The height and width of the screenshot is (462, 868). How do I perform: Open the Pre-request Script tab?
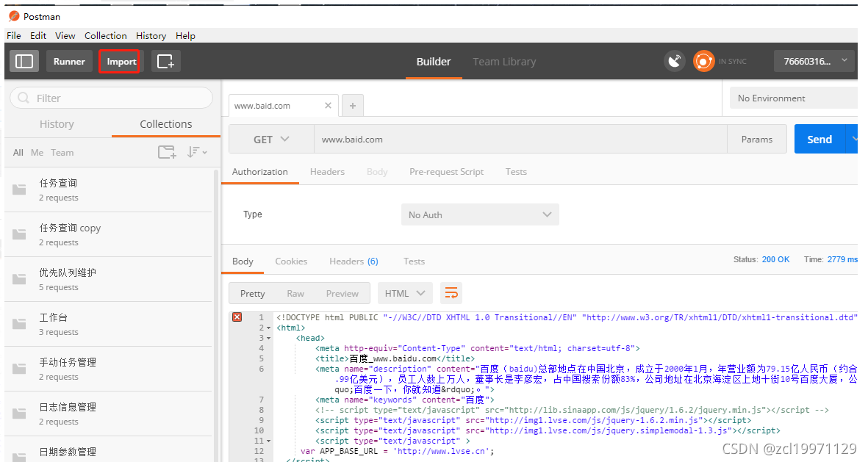(446, 172)
